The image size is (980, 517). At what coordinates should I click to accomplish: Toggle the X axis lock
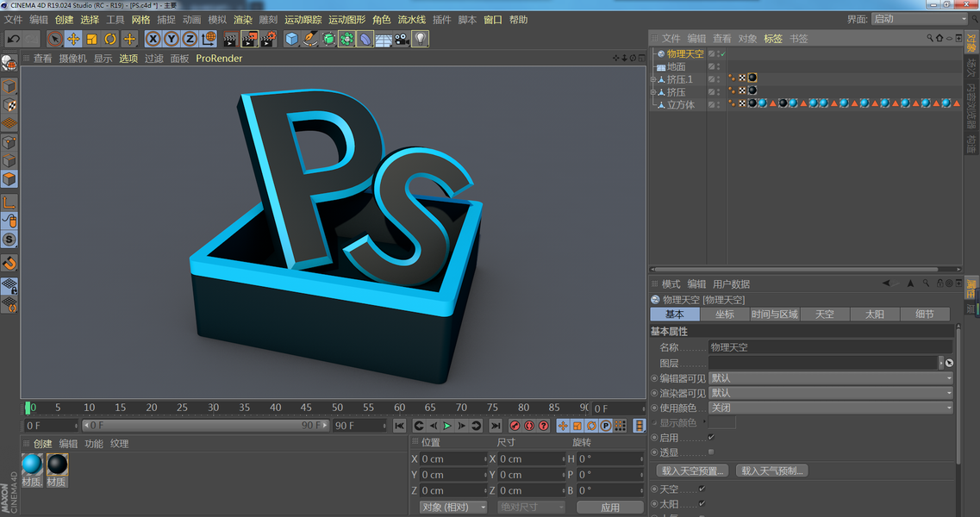[153, 39]
